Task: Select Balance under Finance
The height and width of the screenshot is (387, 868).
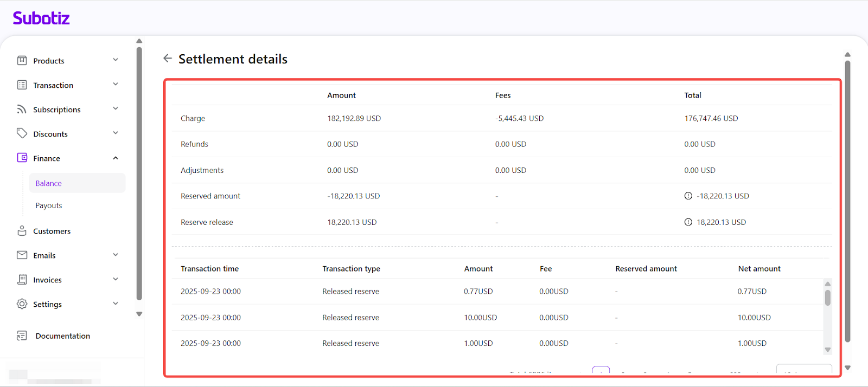Action: coord(49,183)
